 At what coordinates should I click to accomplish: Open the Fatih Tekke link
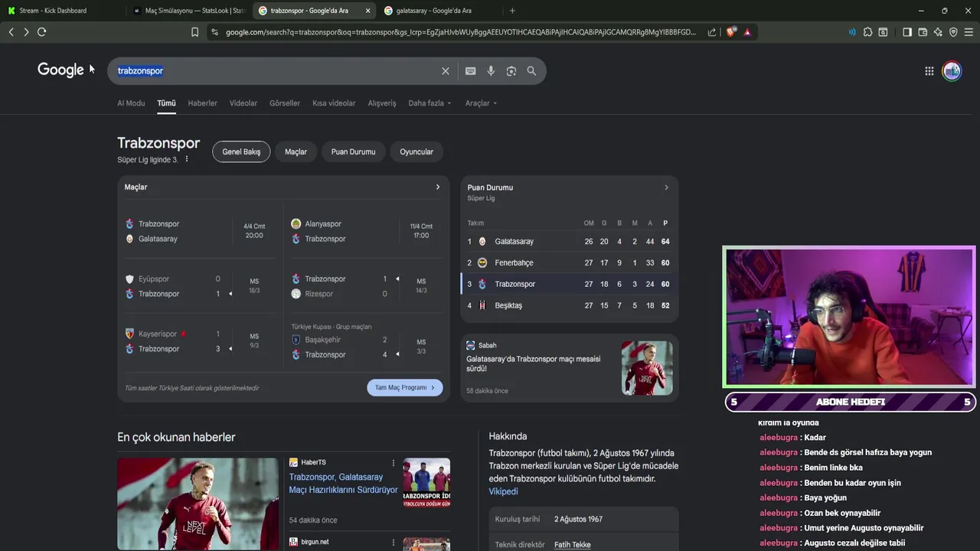click(x=573, y=545)
